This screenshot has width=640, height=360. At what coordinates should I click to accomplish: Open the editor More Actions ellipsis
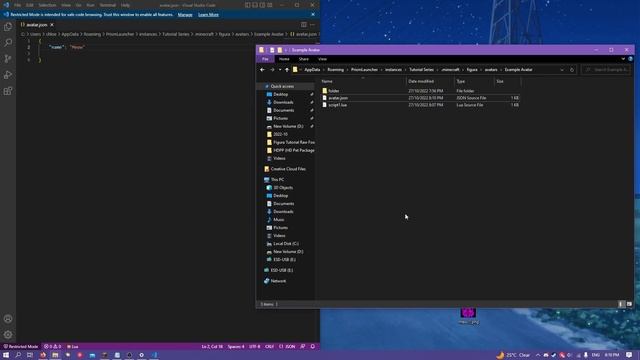[x=312, y=25]
